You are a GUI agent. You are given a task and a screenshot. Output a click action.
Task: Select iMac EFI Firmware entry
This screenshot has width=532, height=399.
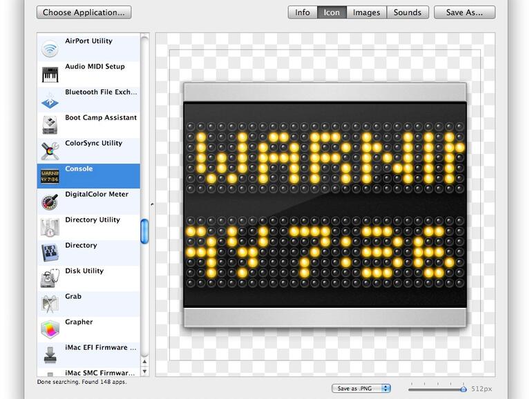click(88, 355)
